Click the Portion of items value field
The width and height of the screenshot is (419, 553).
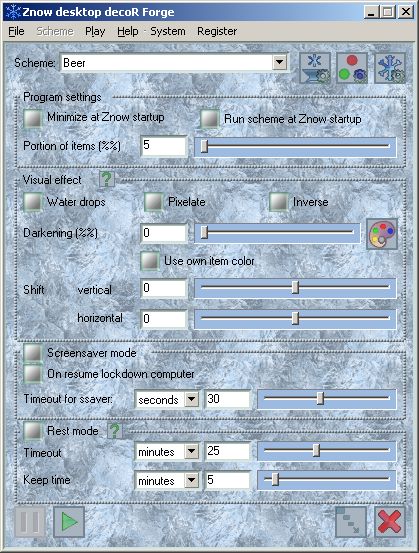[x=164, y=146]
